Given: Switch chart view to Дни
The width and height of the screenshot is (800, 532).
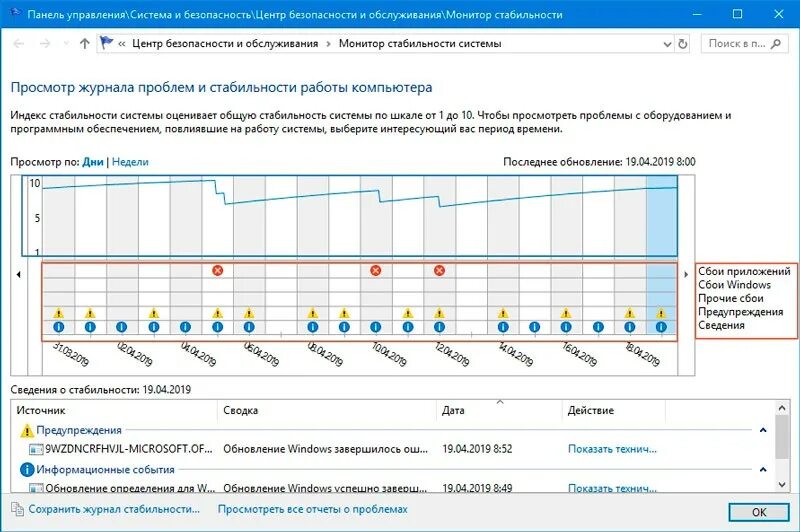Looking at the screenshot, I should tap(93, 162).
